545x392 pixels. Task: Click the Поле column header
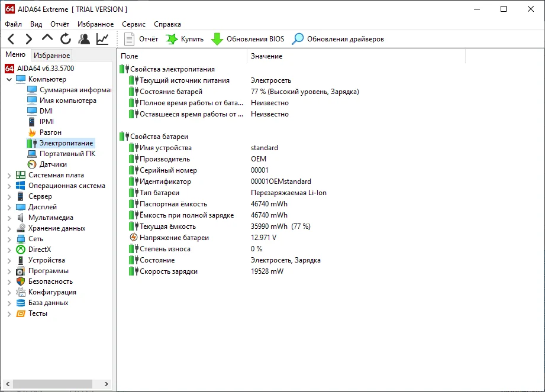182,56
